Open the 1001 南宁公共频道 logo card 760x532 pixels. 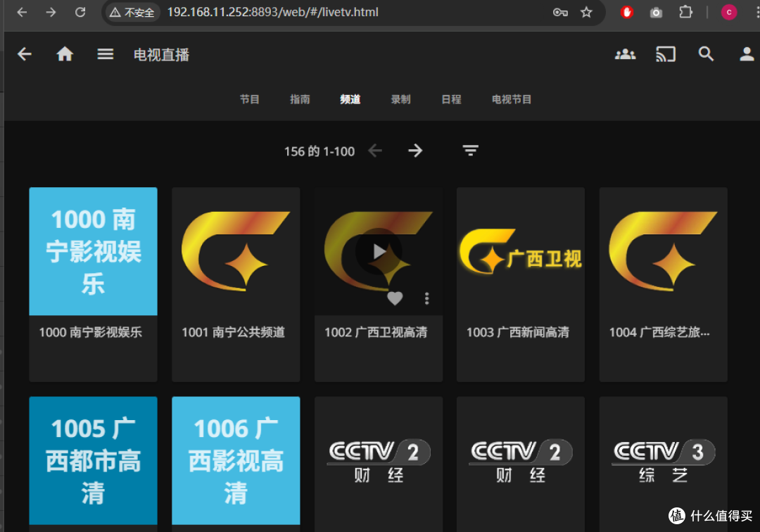pos(236,251)
